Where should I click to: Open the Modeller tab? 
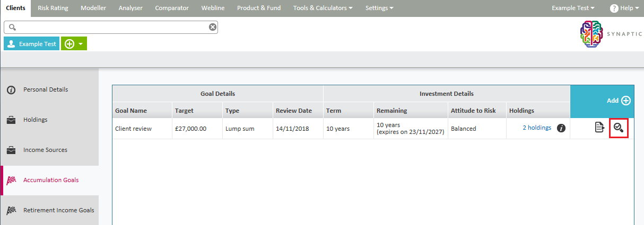93,8
